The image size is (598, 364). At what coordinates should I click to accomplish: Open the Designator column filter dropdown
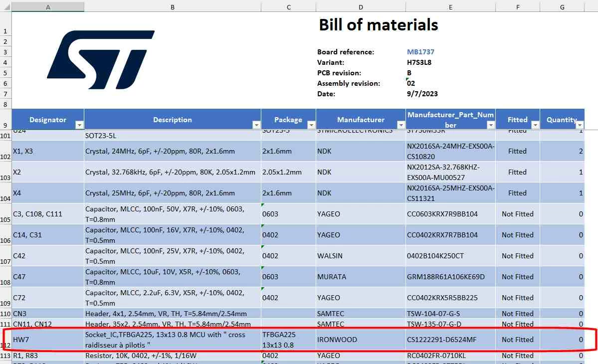click(x=79, y=125)
